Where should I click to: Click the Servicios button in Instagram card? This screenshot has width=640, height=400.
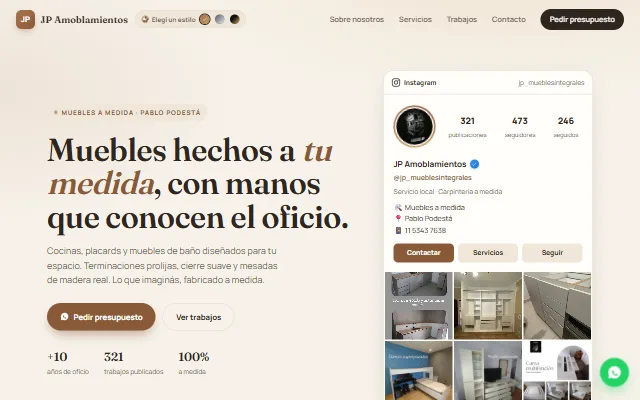tap(488, 253)
